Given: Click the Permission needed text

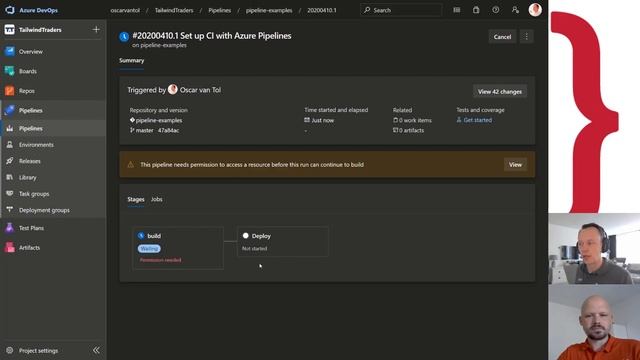Looking at the screenshot, I should tap(160, 260).
